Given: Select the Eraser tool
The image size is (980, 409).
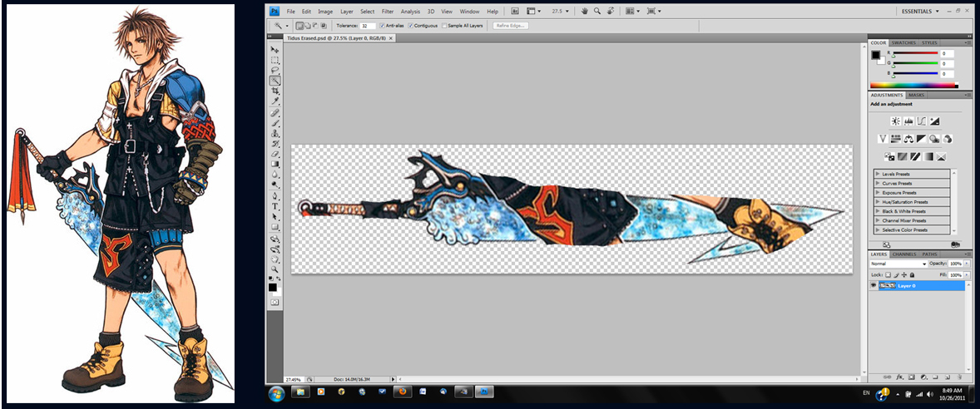Looking at the screenshot, I should (275, 154).
